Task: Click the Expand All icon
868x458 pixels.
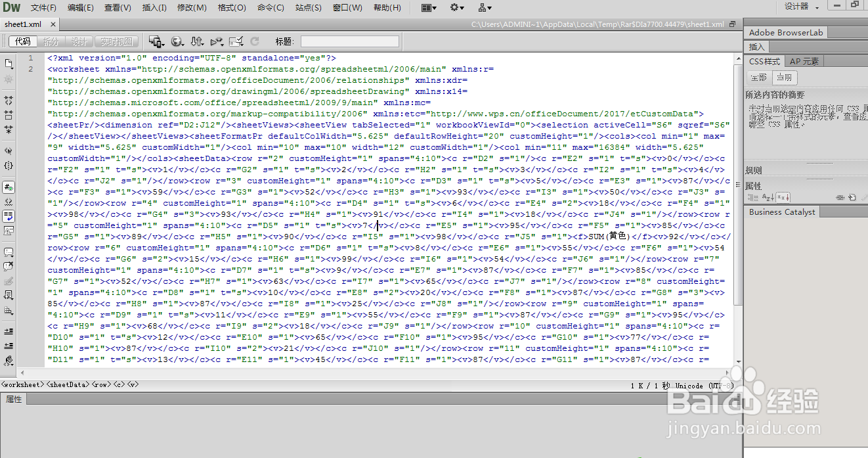Action: coord(9,129)
